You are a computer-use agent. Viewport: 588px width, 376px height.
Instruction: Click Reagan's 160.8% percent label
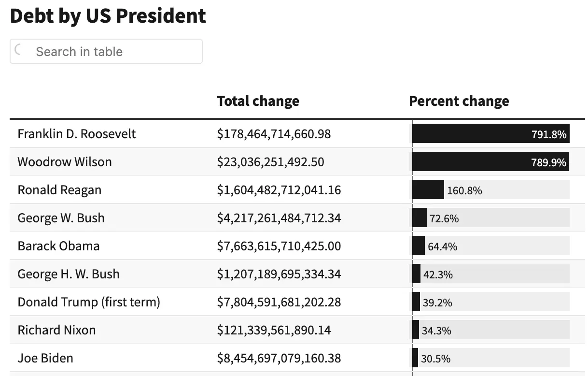click(464, 190)
